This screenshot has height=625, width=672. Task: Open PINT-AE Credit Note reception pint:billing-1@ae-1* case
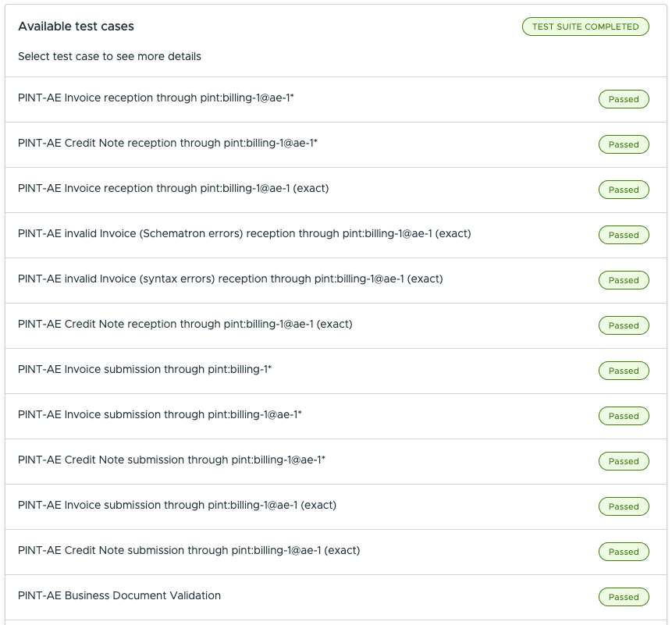coord(336,145)
